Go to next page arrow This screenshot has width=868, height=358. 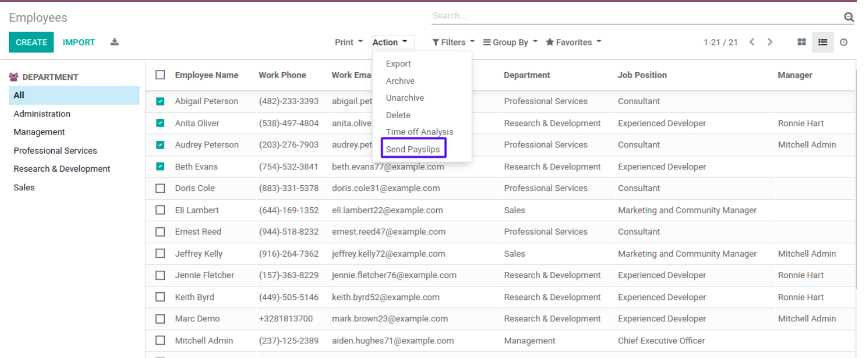tap(770, 42)
